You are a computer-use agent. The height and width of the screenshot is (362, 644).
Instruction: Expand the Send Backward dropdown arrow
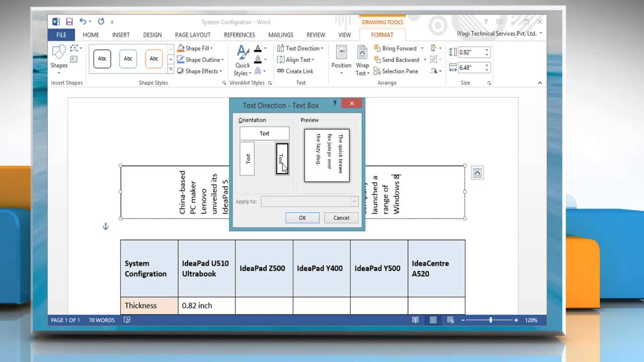(x=425, y=60)
